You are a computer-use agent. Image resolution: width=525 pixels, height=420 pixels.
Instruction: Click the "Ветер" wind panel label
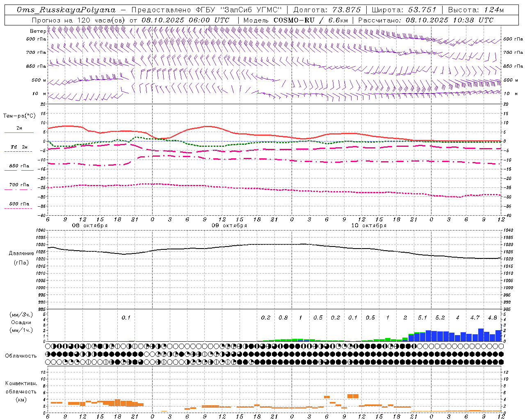pyautogui.click(x=38, y=31)
